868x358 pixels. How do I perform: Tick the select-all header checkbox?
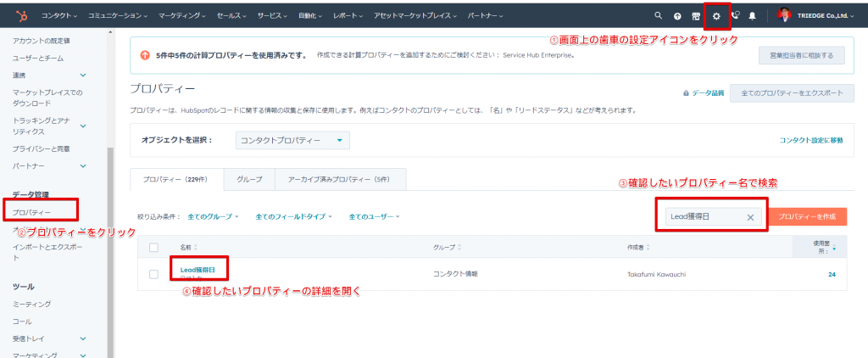tap(154, 247)
